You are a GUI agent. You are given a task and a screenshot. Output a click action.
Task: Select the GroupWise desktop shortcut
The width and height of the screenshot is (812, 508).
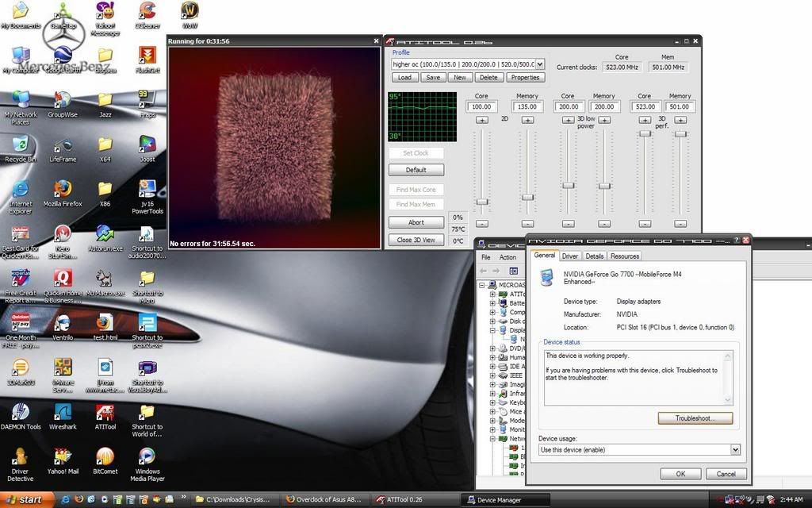(63, 105)
